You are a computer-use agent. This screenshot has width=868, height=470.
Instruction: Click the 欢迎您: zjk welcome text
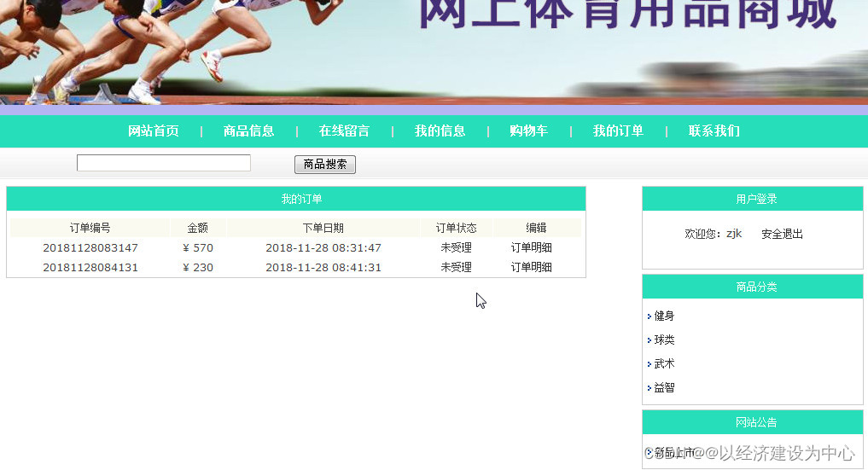tap(713, 234)
